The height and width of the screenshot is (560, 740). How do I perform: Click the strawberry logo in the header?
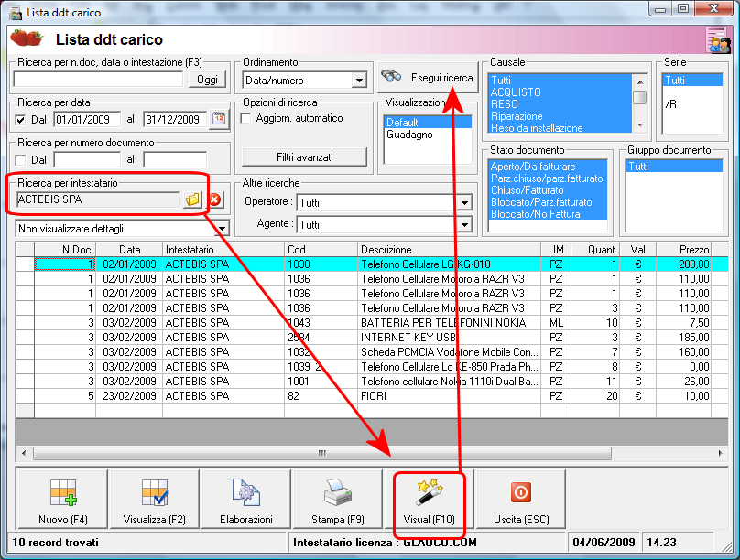click(x=27, y=38)
